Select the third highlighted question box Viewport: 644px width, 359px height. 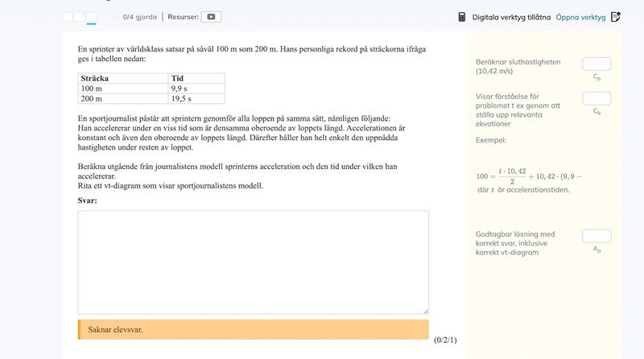91,16
